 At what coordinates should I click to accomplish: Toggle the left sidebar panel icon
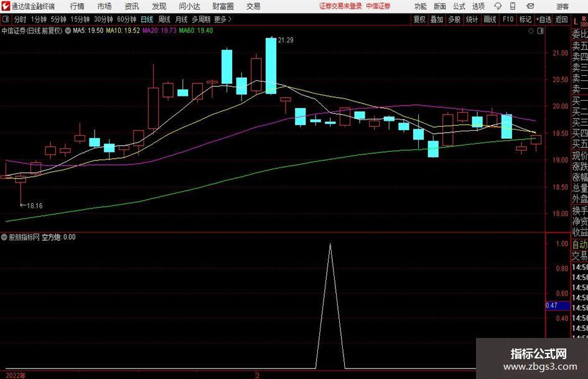[x=5, y=19]
